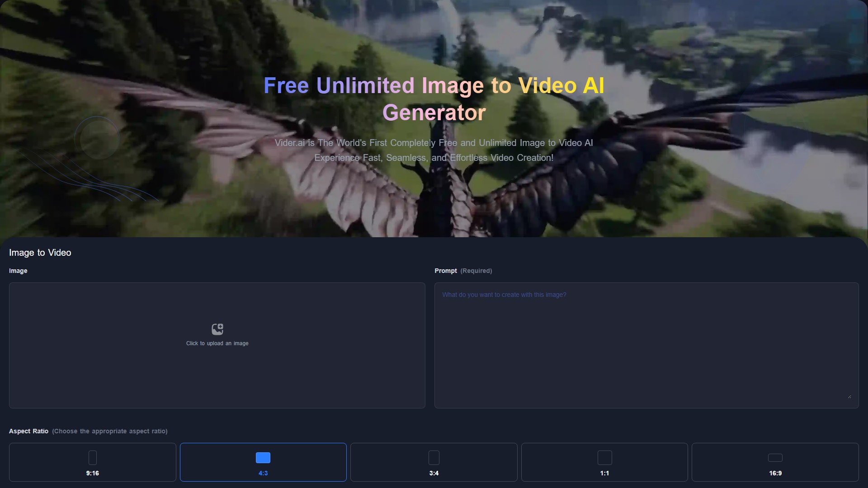Click the 16:9 widescreen rectangle icon
This screenshot has width=868, height=488.
click(775, 458)
